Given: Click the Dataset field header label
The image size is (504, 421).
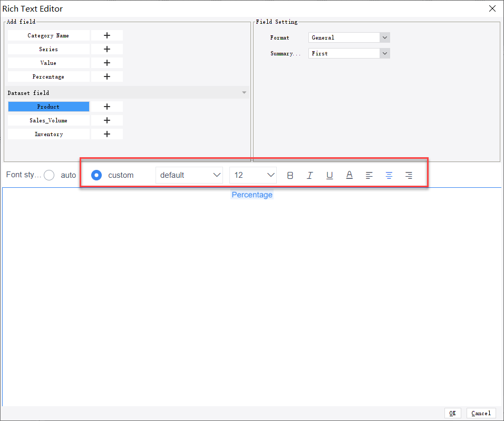Looking at the screenshot, I should point(28,93).
